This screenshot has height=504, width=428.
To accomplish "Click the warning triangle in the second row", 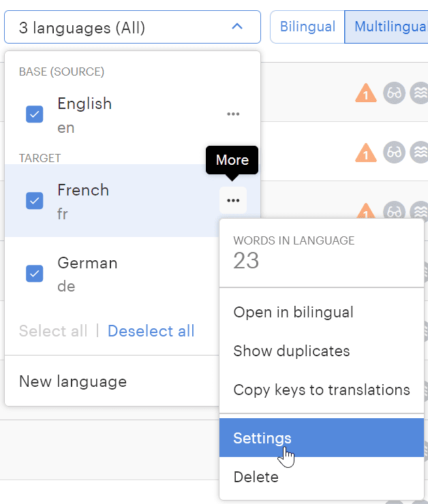I will [x=366, y=152].
